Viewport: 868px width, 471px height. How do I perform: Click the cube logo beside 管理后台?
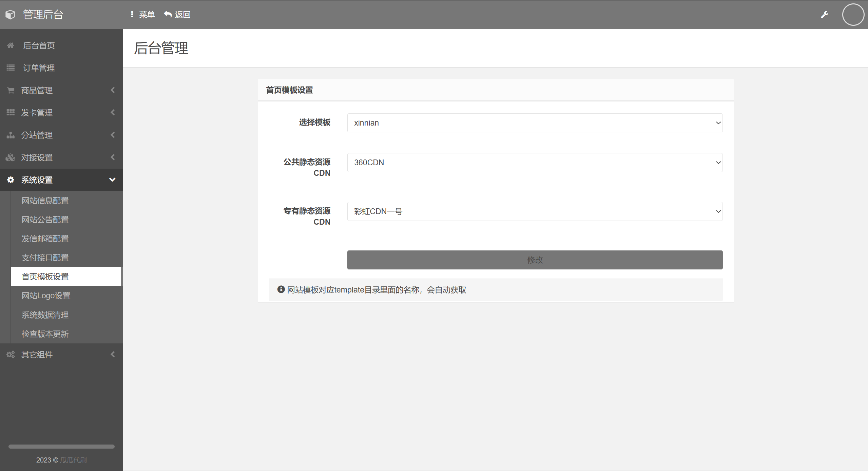[11, 15]
